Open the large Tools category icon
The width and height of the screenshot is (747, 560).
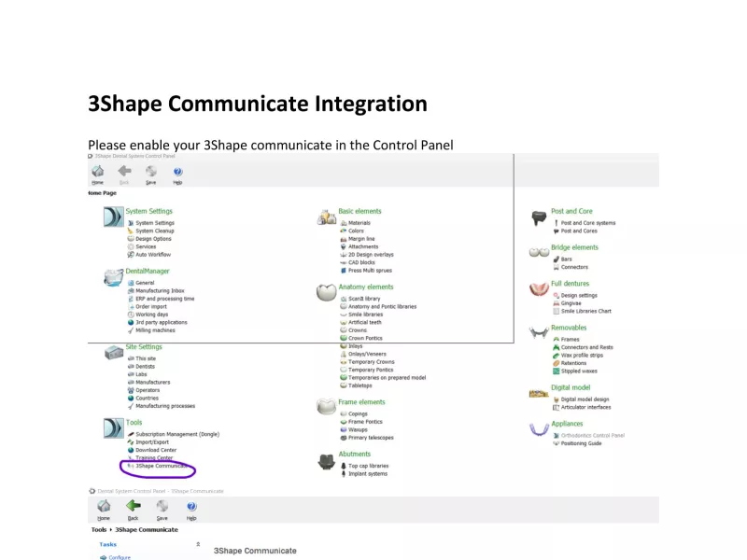[113, 428]
